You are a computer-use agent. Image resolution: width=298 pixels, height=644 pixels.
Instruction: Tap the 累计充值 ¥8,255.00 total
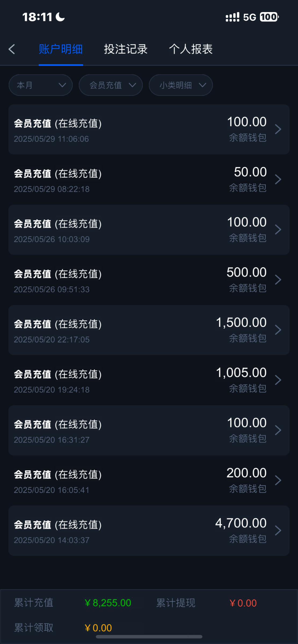pos(108,603)
